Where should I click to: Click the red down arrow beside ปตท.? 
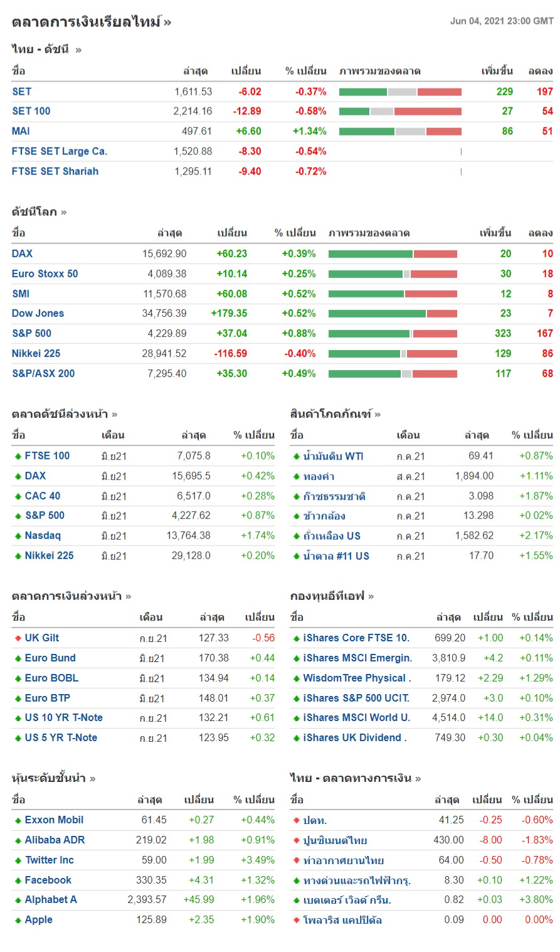coord(297,820)
